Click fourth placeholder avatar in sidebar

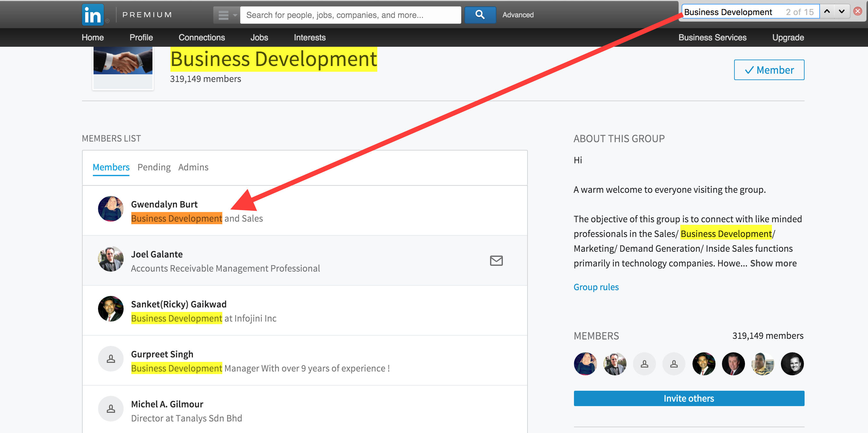pyautogui.click(x=674, y=364)
